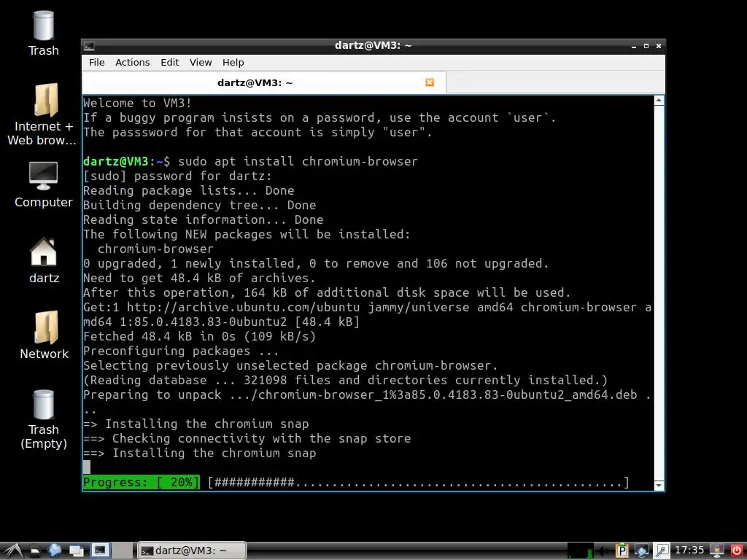Click 'Fetched 48.4 kB in 0s' line
The height and width of the screenshot is (560, 747).
(x=199, y=336)
